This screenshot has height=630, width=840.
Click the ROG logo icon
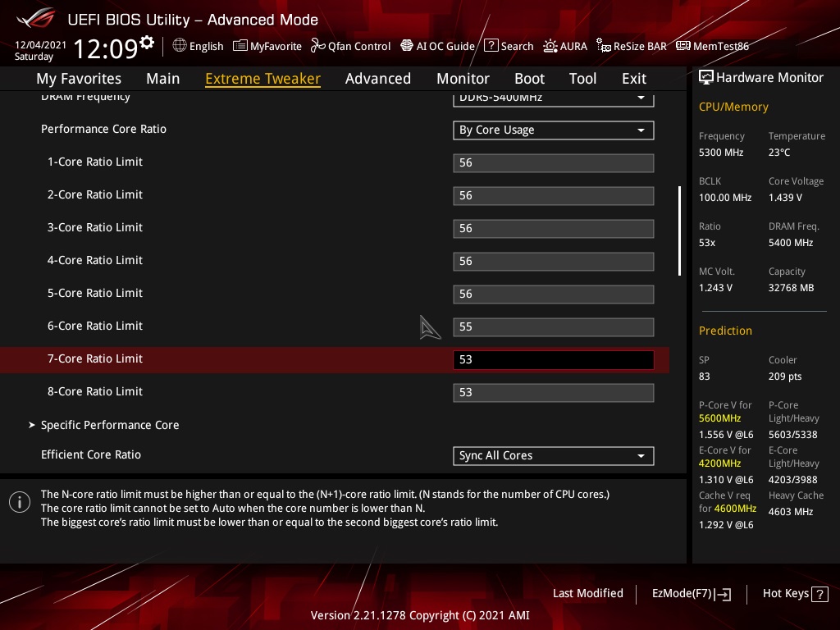point(35,18)
